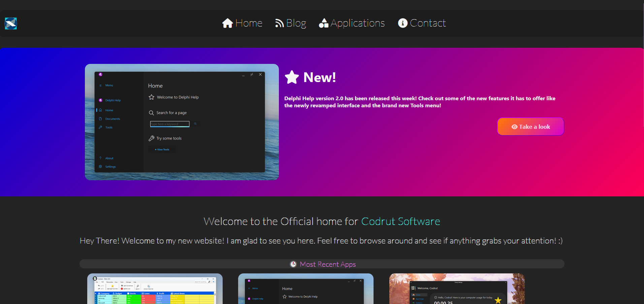
Task: Click the house icon in the navigation bar
Action: [x=228, y=23]
